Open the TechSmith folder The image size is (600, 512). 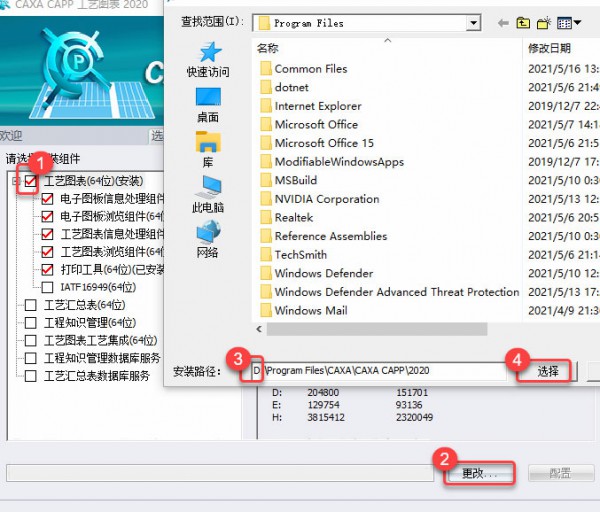(293, 254)
